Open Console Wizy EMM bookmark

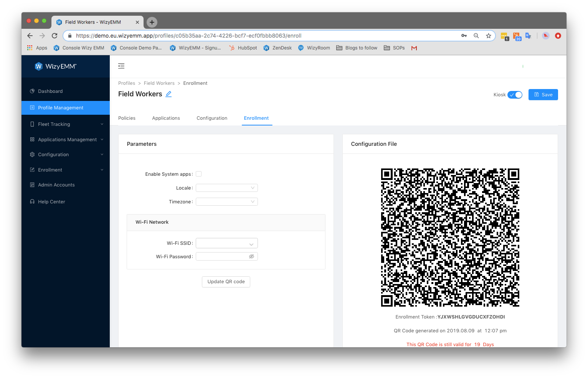(79, 48)
